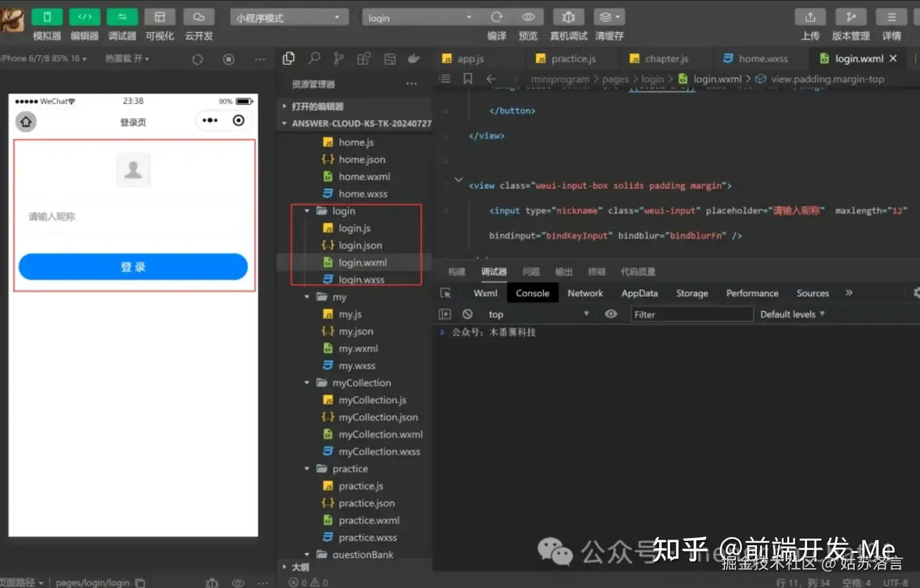Toggle the editor (编辑器) panel button
Screen dimensions: 920x588
[84, 17]
